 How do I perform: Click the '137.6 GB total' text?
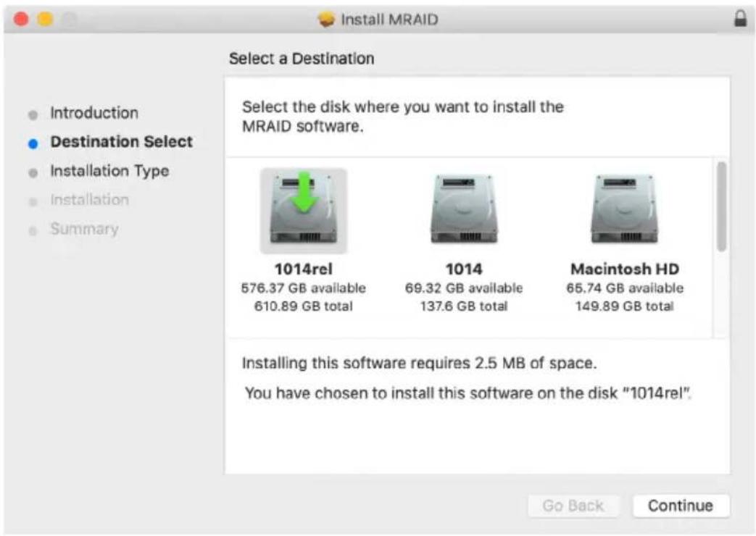coord(464,306)
